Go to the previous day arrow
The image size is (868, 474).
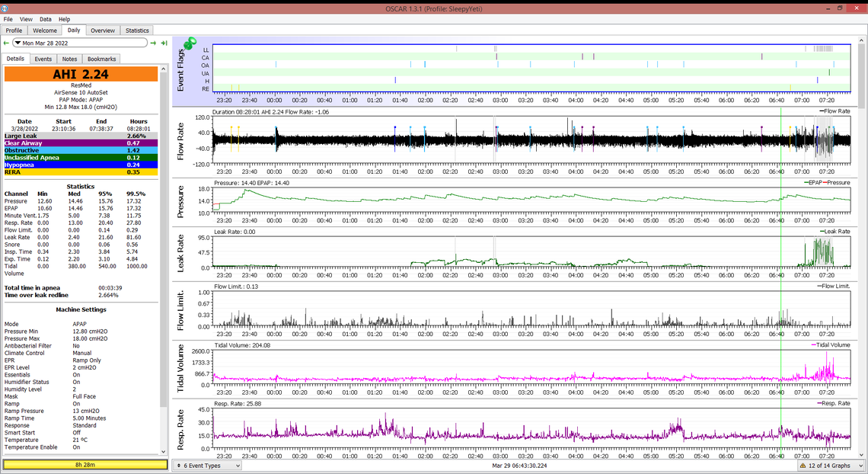click(x=6, y=43)
